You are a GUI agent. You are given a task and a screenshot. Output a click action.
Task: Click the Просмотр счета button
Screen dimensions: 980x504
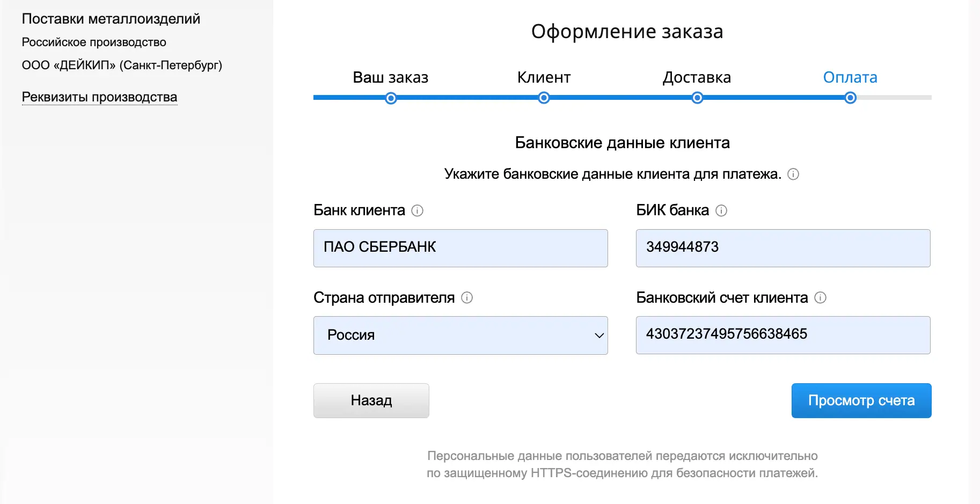[861, 400]
